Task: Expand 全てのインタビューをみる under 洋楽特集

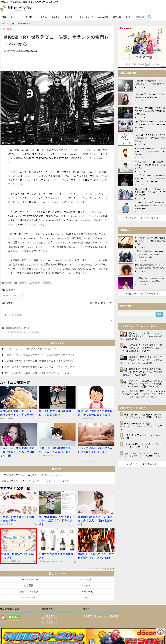Action: click(x=142, y=293)
